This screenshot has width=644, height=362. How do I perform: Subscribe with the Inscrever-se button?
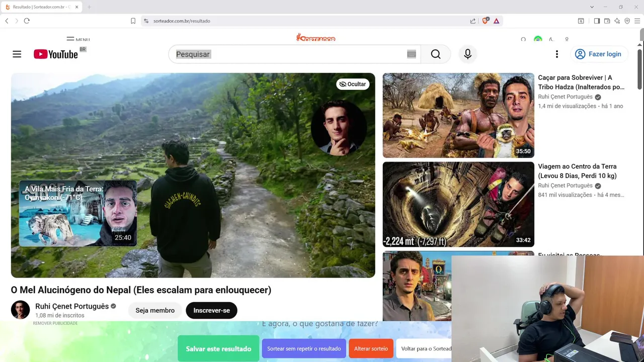click(x=211, y=310)
